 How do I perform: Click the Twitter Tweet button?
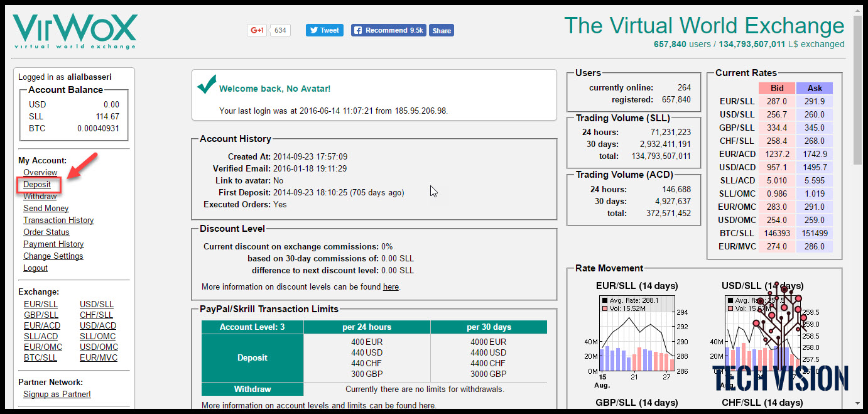(325, 30)
